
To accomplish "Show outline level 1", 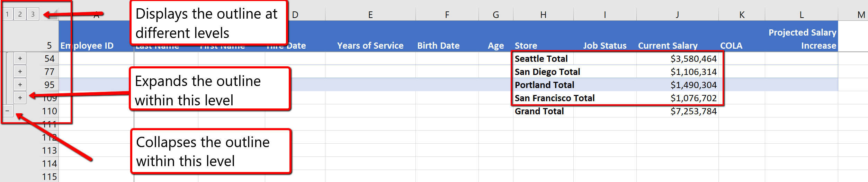I will point(7,14).
